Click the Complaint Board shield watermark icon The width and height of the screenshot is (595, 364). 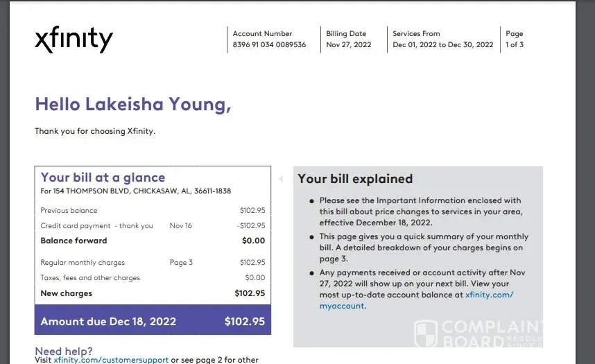(x=425, y=333)
